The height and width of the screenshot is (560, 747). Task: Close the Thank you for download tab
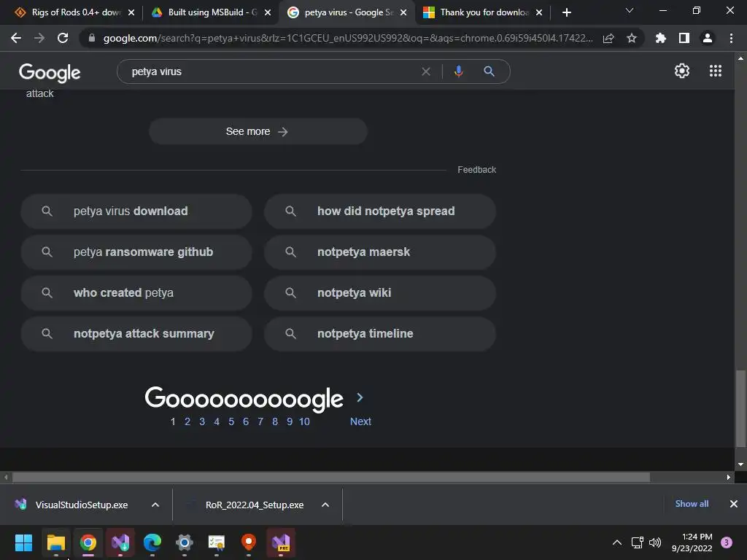click(x=539, y=12)
